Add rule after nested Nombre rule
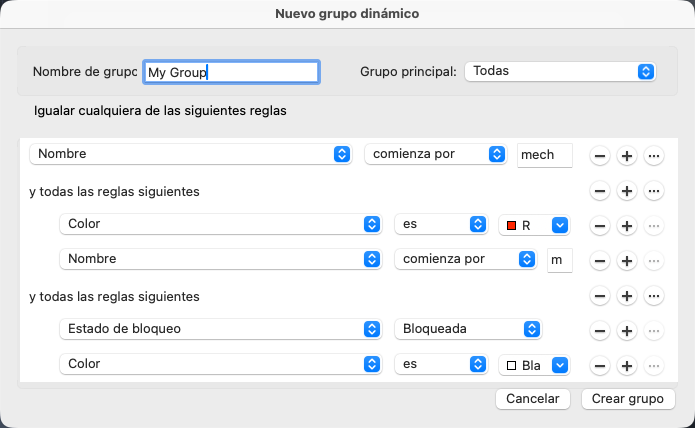The width and height of the screenshot is (695, 428). pyautogui.click(x=627, y=261)
